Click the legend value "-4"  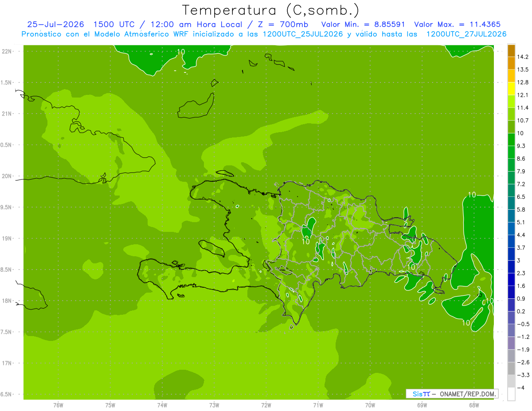coord(520,388)
